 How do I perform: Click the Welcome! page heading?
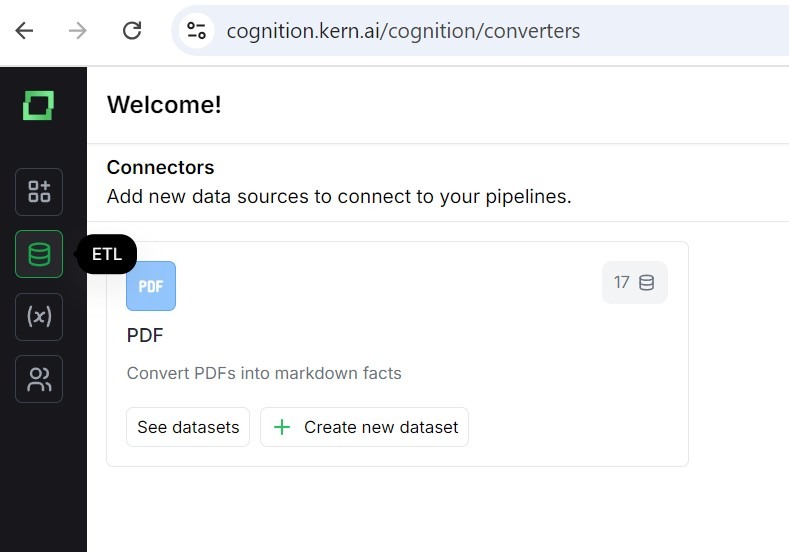[x=164, y=104]
